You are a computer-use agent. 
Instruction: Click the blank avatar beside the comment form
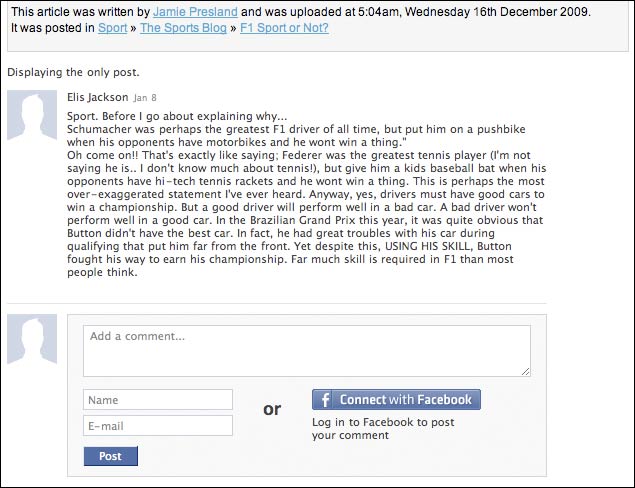tap(32, 339)
